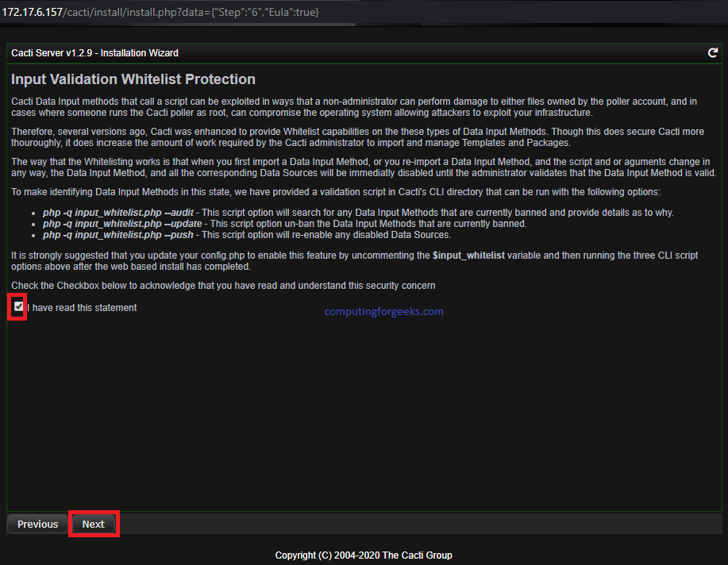Go back with the Previous button
728x565 pixels.
(37, 525)
